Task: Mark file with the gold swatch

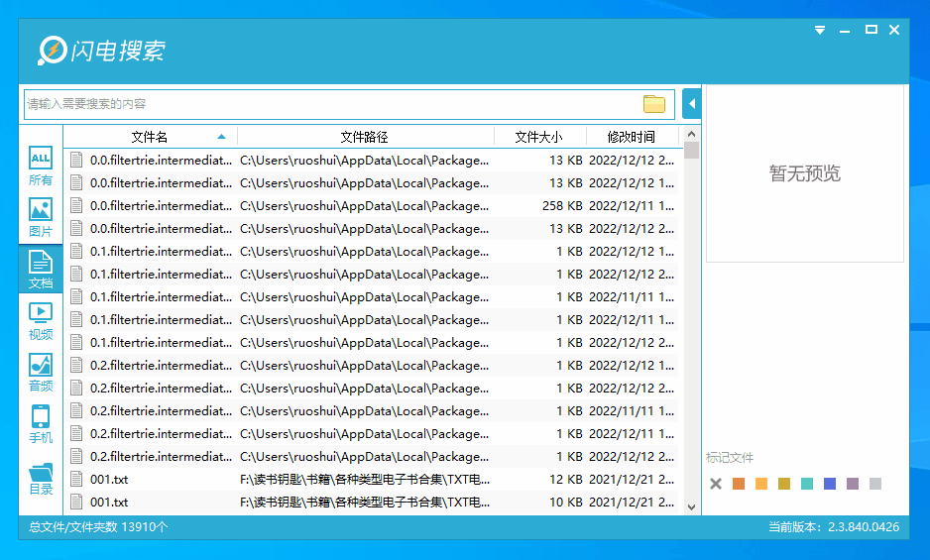Action: point(784,484)
